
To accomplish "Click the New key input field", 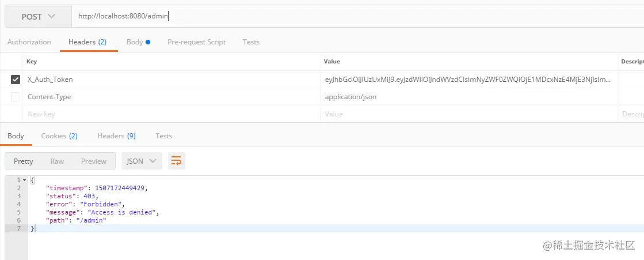I will (x=172, y=114).
